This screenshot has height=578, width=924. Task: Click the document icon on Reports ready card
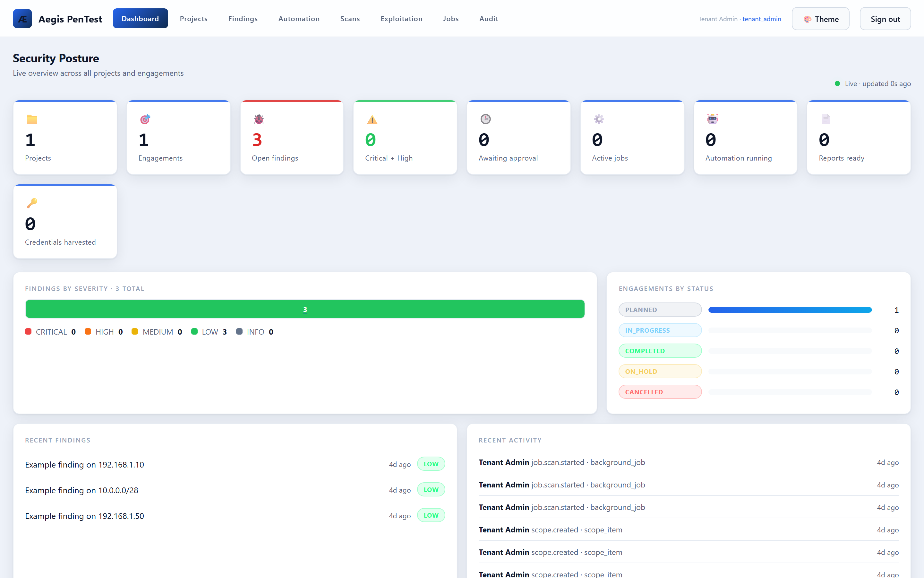pos(826,119)
